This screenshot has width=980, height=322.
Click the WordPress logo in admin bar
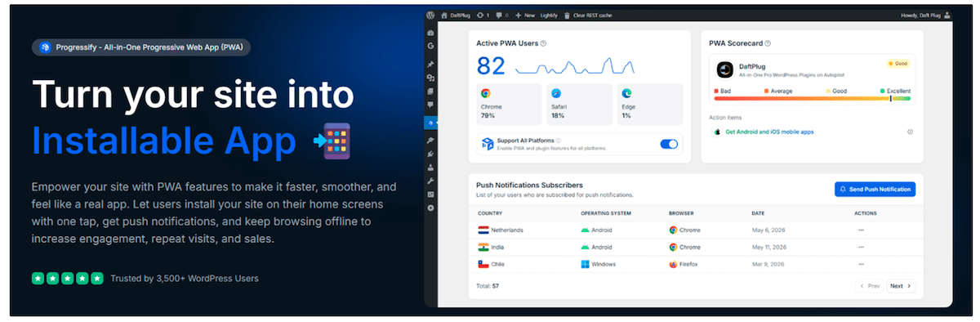pos(430,15)
